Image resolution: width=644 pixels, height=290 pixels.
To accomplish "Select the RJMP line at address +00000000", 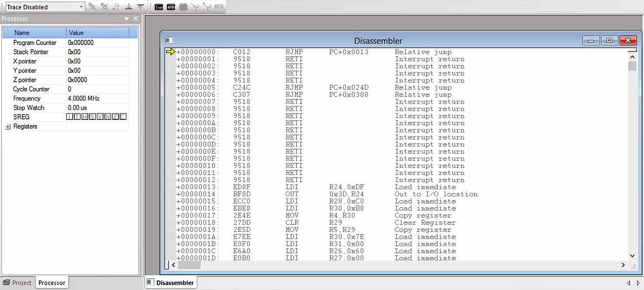I will [314, 52].
